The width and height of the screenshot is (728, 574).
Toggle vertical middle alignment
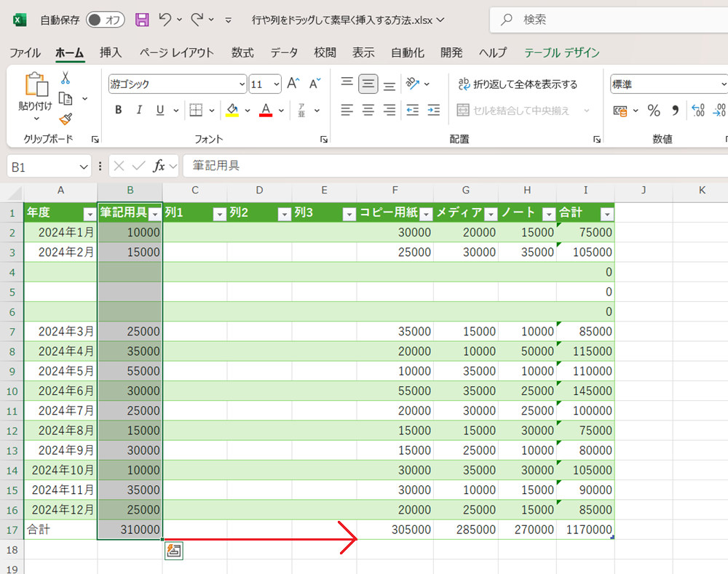[368, 84]
